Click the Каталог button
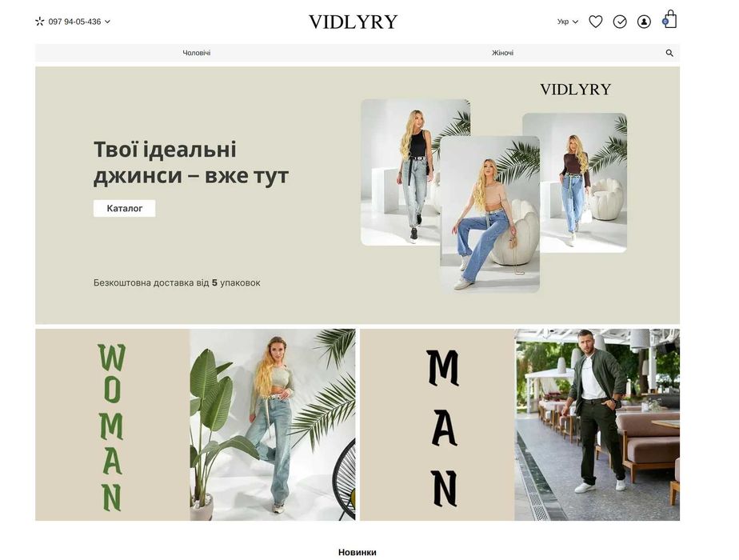 pos(125,208)
